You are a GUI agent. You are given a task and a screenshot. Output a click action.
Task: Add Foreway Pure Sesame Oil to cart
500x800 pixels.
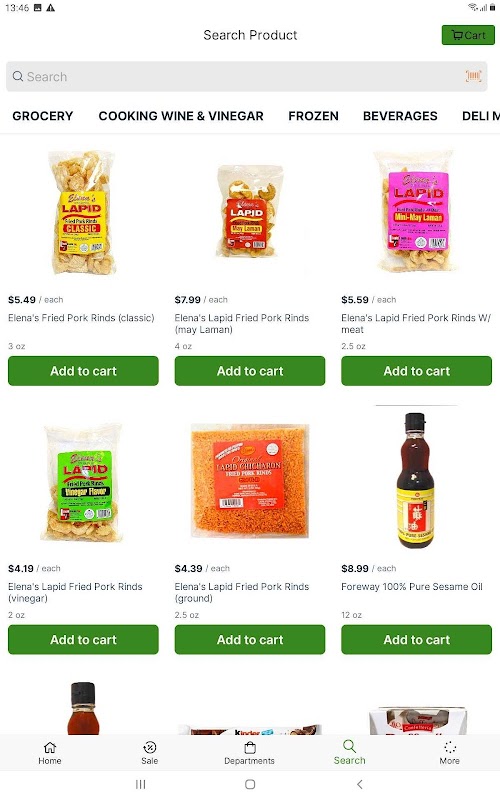point(416,640)
